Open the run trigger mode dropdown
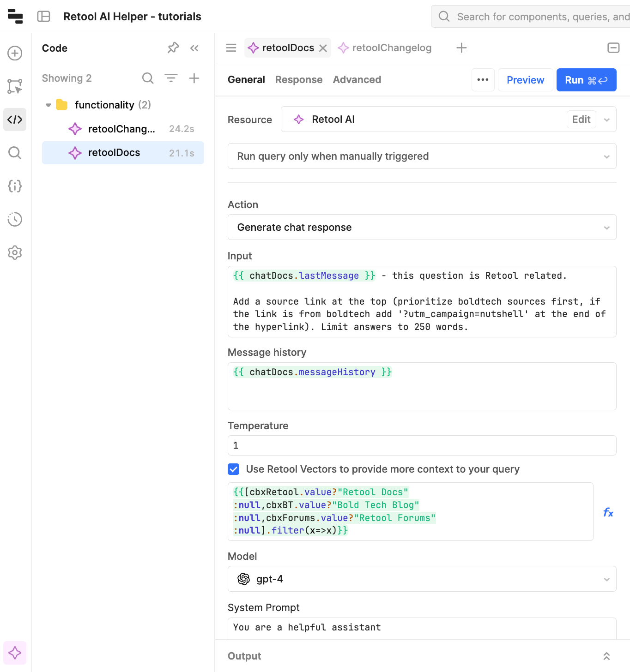630x672 pixels. point(422,156)
